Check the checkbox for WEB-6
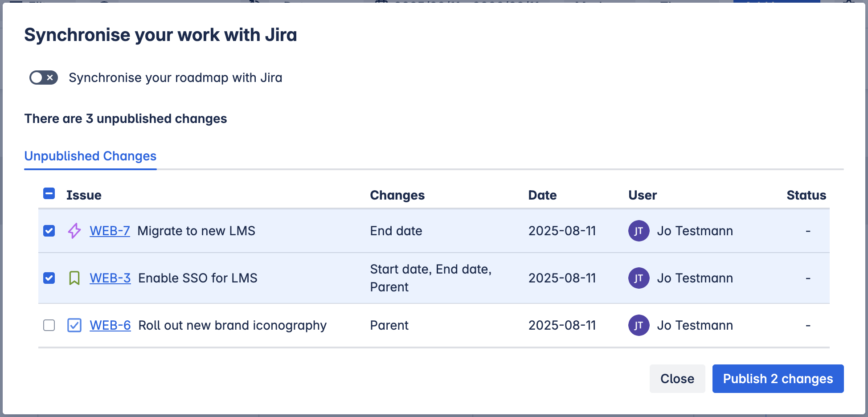The image size is (868, 417). pyautogui.click(x=49, y=325)
